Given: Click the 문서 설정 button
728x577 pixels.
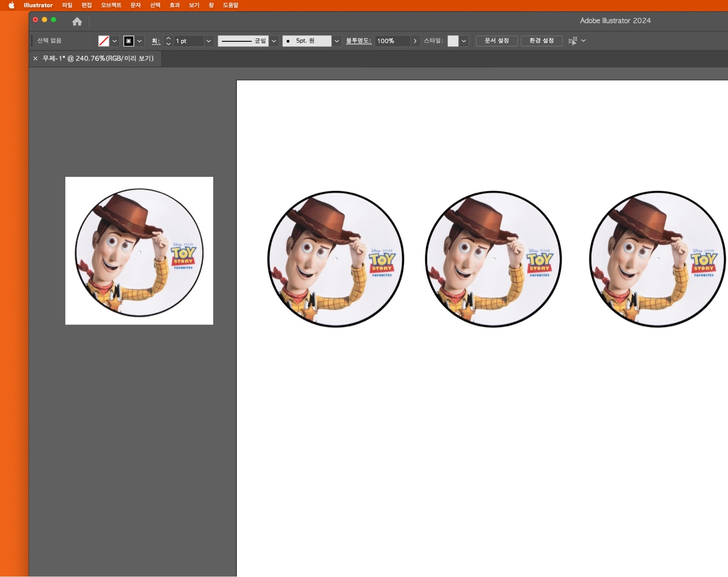Looking at the screenshot, I should 496,41.
